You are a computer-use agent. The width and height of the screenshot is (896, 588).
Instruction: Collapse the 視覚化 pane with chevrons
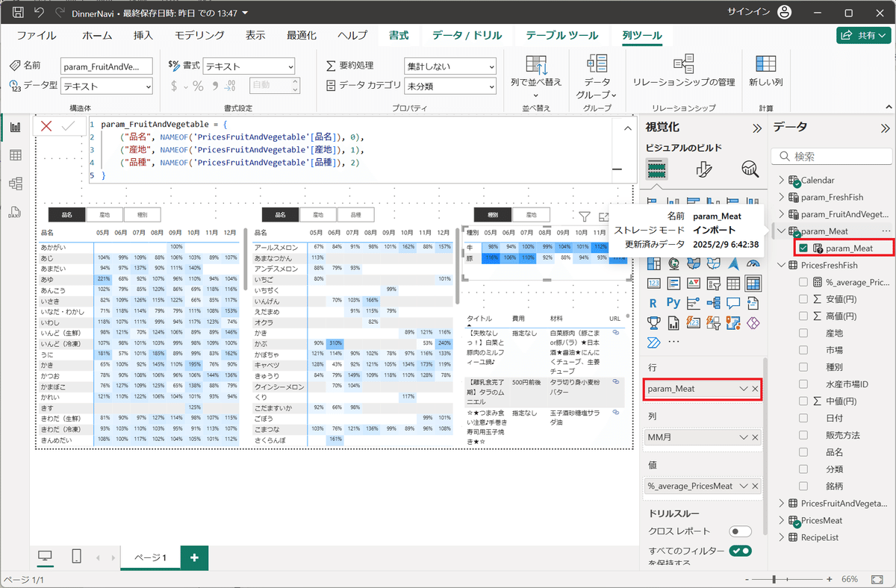click(756, 128)
